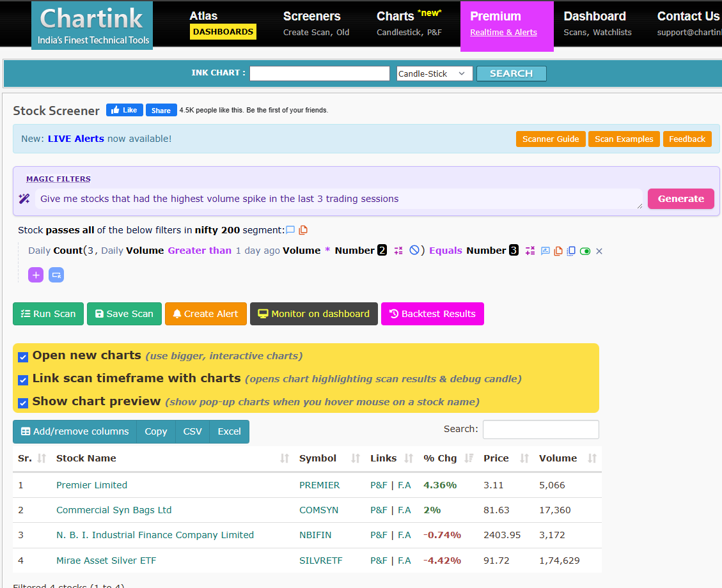Export table with the Excel button

[229, 431]
